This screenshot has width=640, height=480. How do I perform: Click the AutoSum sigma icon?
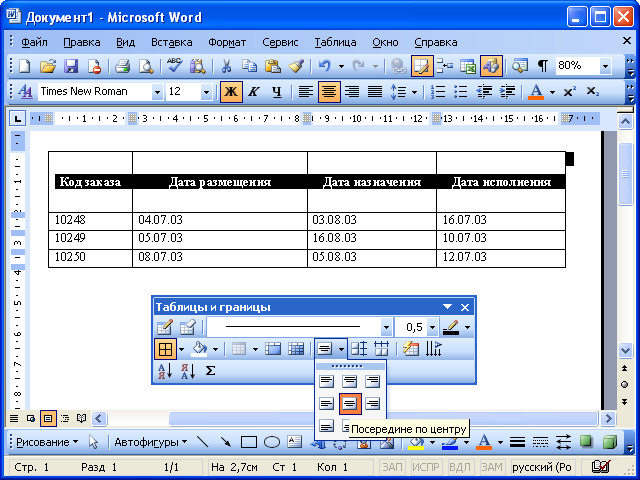pyautogui.click(x=210, y=371)
